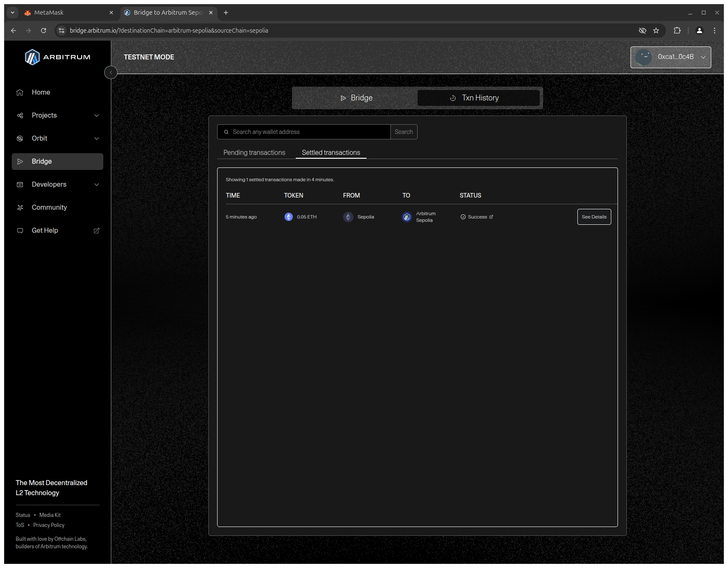Click the eye-slash tracking protection icon

tap(643, 31)
